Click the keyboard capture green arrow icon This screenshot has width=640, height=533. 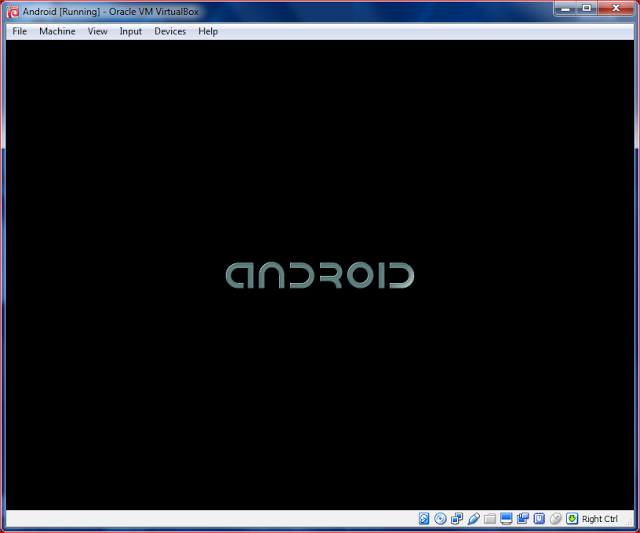tap(572, 519)
